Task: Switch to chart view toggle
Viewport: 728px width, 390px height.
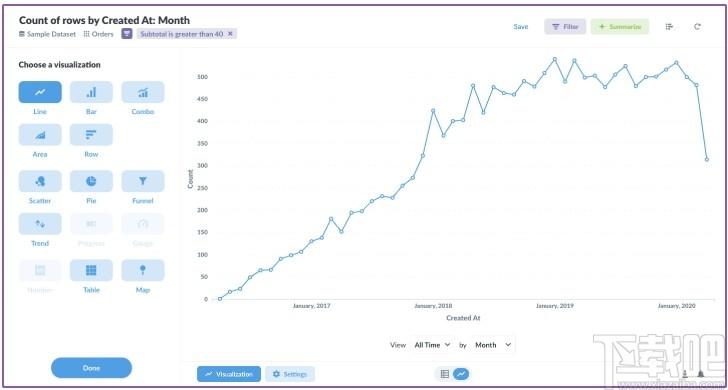Action: point(461,374)
